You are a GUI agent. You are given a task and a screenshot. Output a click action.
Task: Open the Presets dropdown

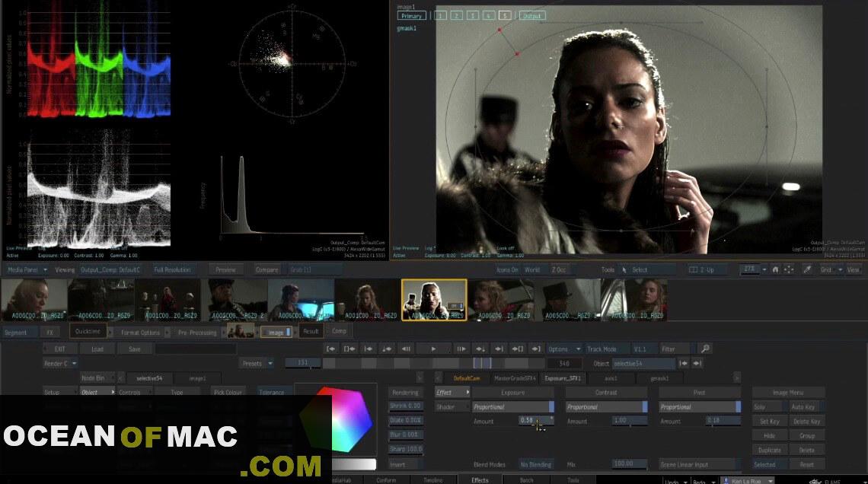coord(257,364)
